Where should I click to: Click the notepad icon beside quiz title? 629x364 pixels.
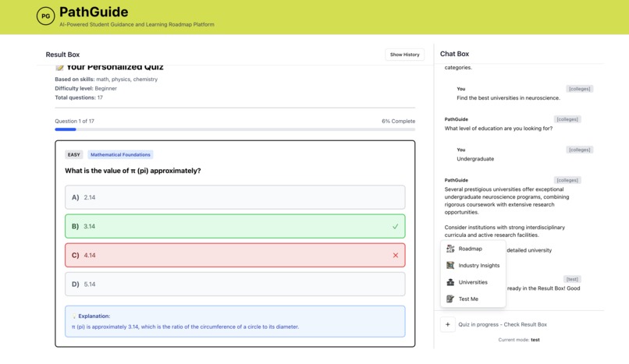(x=59, y=67)
